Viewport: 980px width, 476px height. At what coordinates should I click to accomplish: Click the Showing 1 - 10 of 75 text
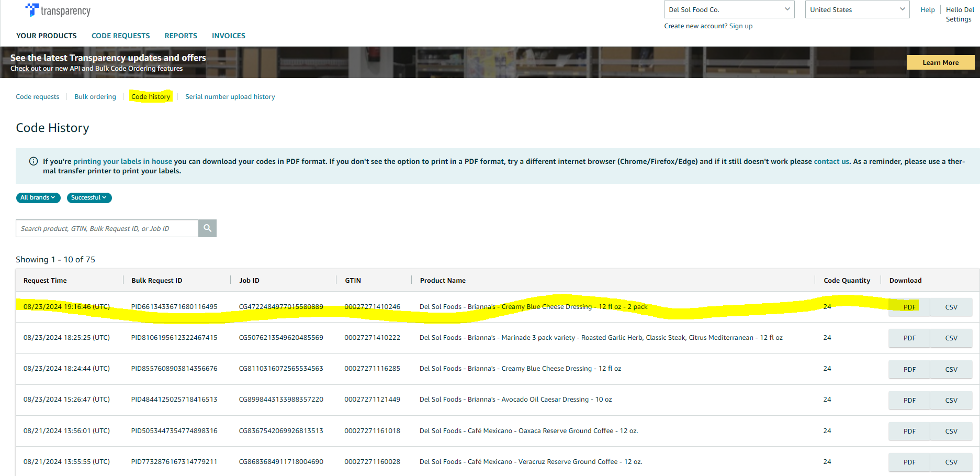click(x=55, y=259)
